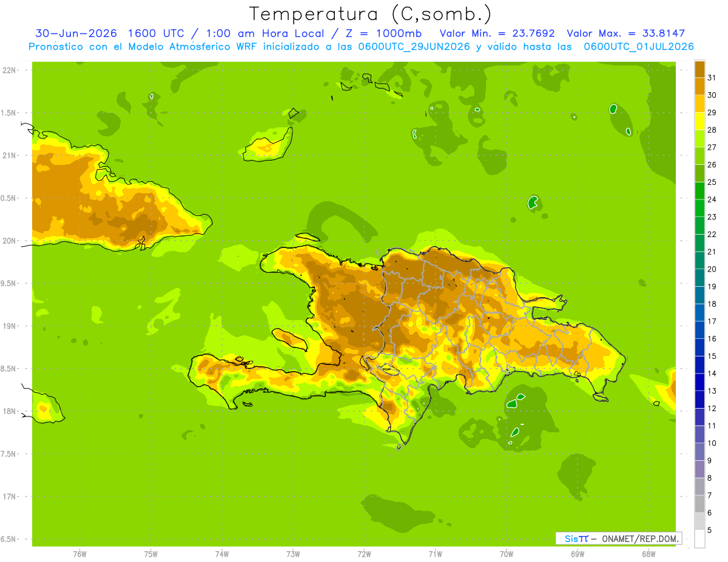Image resolution: width=728 pixels, height=562 pixels.
Task: Click the valid-until time '0600UTC_01JUL2026'
Action: [x=639, y=47]
